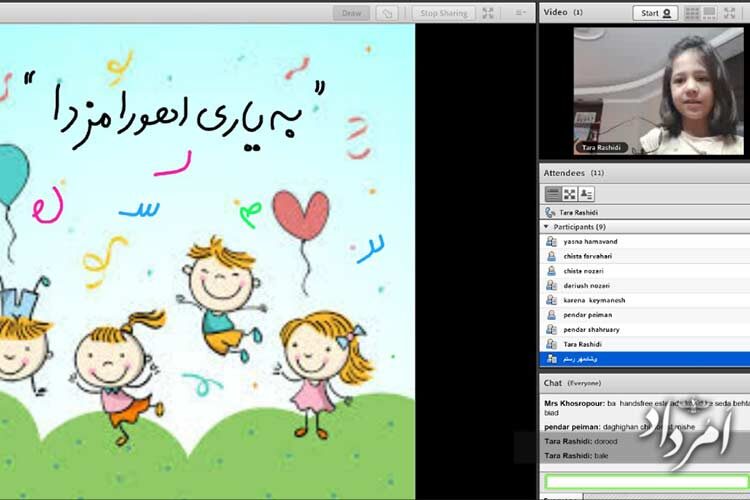Click user icon next to dariush nozari
Screen dimensions: 750x500
pos(551,285)
